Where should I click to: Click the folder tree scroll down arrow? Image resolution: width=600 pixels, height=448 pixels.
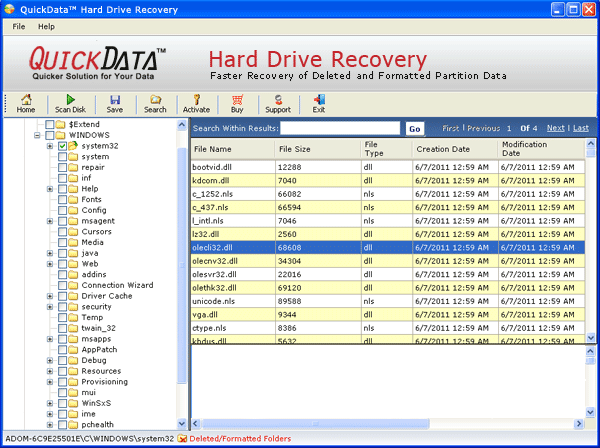click(x=182, y=424)
